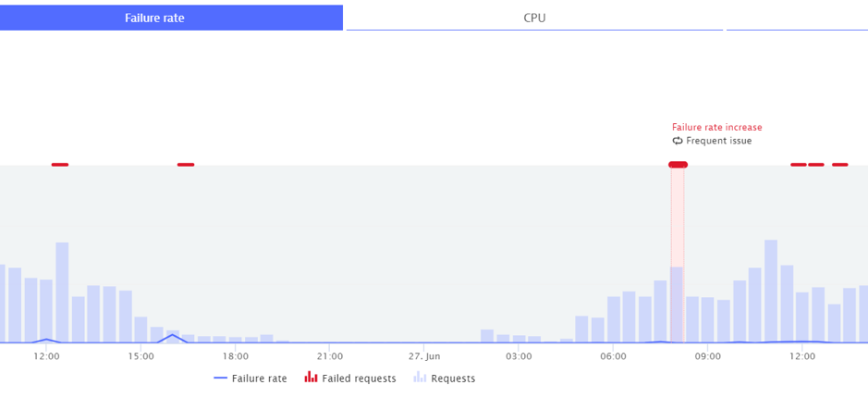Toggle Failure rate series in legend
This screenshot has width=868, height=410.
click(251, 379)
